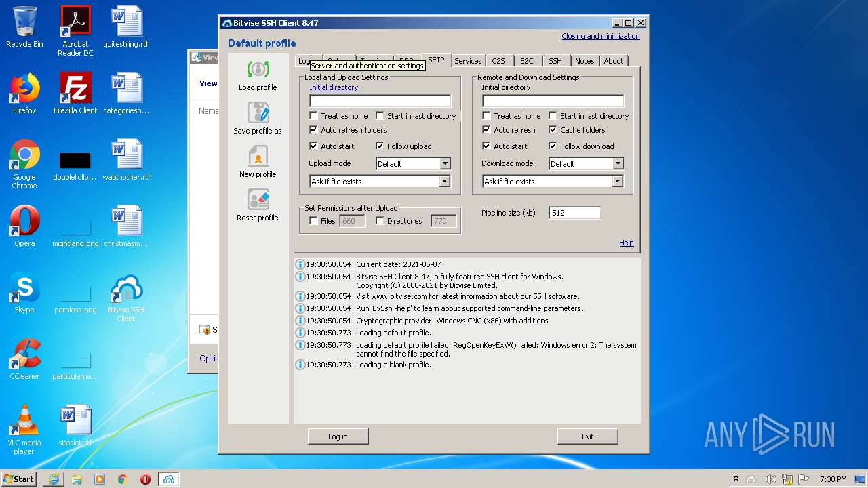This screenshot has height=488, width=868.
Task: Open the Notes tab
Action: pyautogui.click(x=585, y=61)
